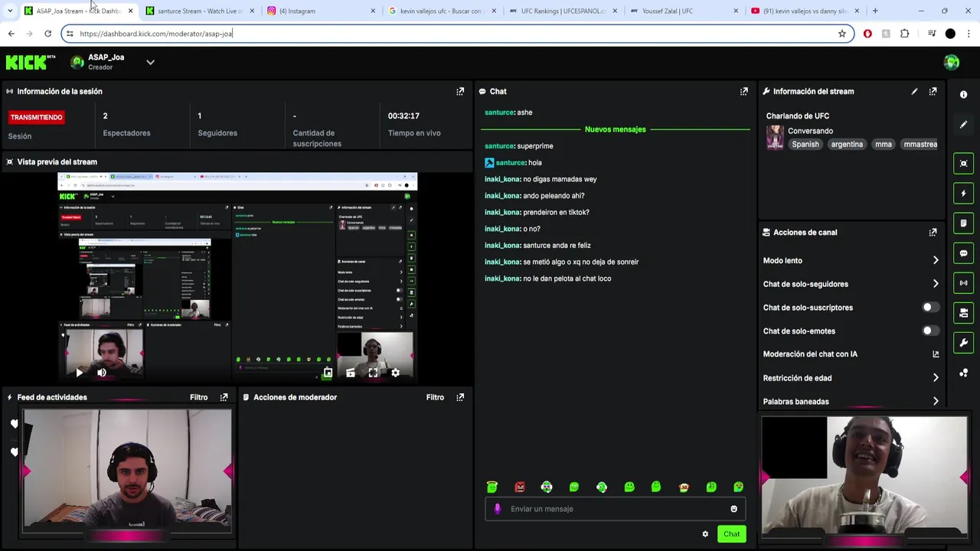Image resolution: width=980 pixels, height=551 pixels.
Task: Open the emoji picker in message box
Action: 733,509
